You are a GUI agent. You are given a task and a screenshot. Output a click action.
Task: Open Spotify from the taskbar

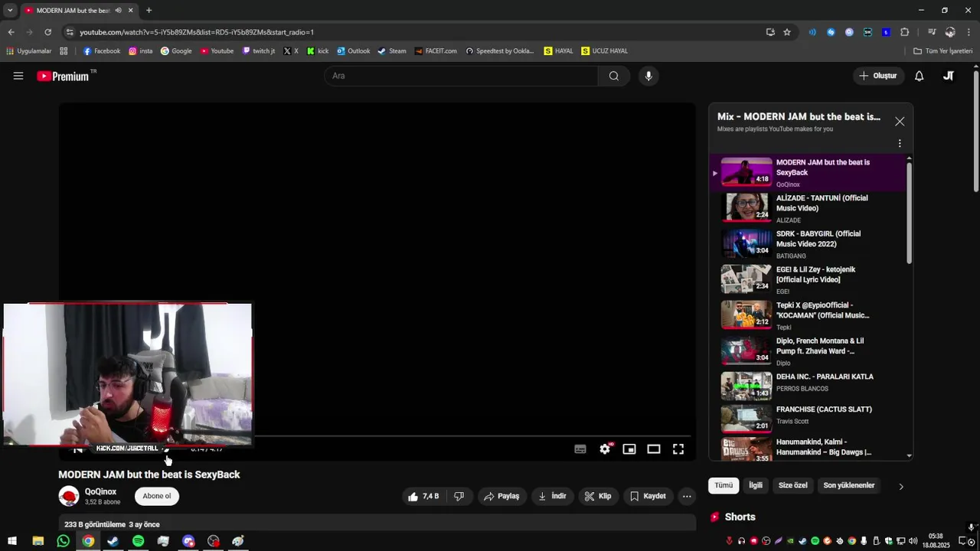click(x=138, y=541)
